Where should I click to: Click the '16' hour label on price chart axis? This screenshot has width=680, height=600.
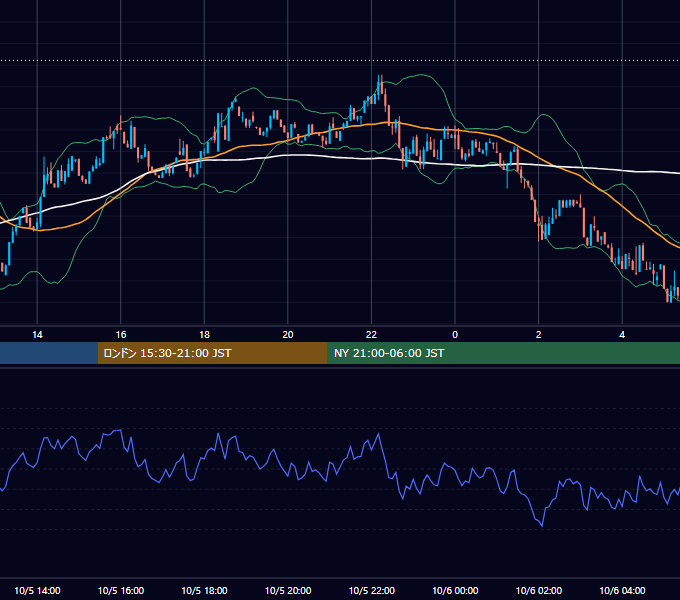pyautogui.click(x=121, y=335)
